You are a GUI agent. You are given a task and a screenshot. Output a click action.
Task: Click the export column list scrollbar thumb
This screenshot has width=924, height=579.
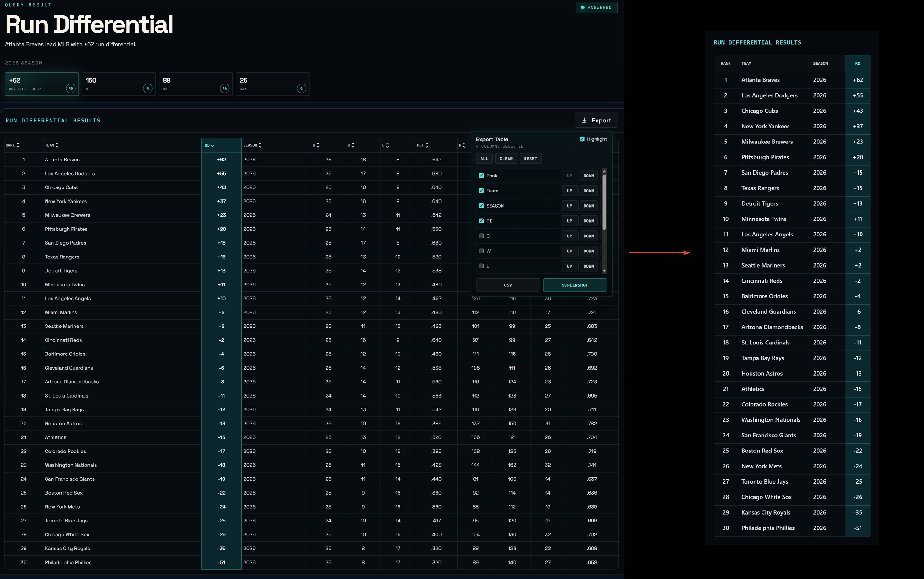(604, 202)
